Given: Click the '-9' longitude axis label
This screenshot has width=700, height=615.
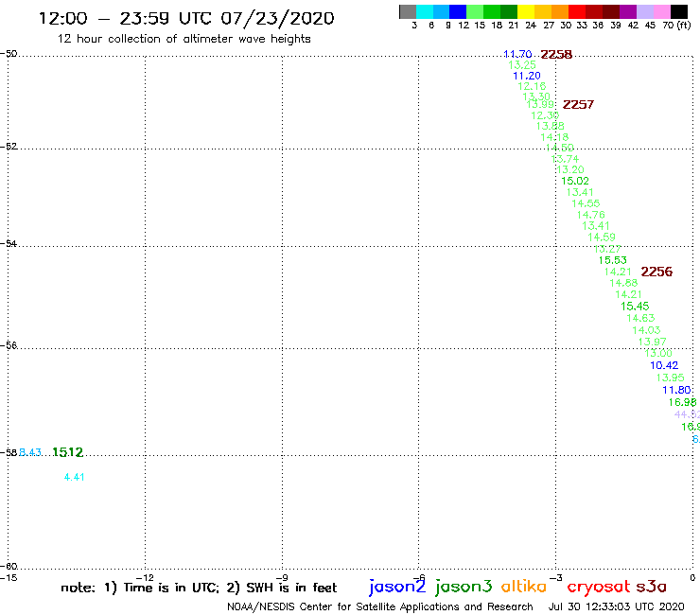Looking at the screenshot, I should tap(282, 577).
